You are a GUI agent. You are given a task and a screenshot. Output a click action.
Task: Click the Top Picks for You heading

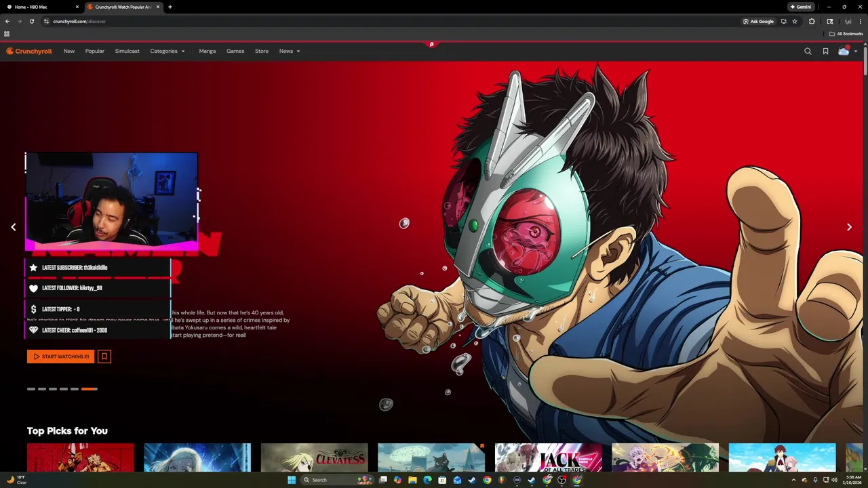coord(67,430)
